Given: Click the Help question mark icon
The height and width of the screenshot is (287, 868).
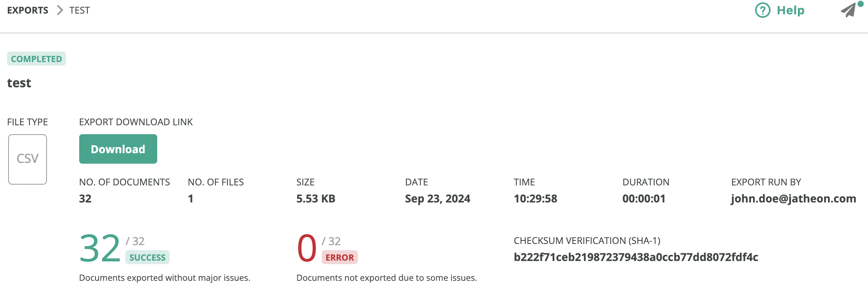Looking at the screenshot, I should (x=762, y=10).
